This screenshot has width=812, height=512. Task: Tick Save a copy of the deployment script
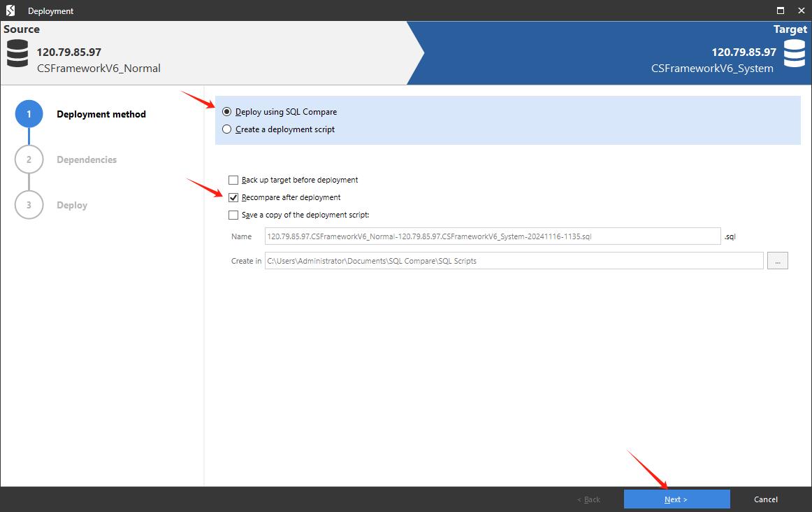(x=233, y=215)
